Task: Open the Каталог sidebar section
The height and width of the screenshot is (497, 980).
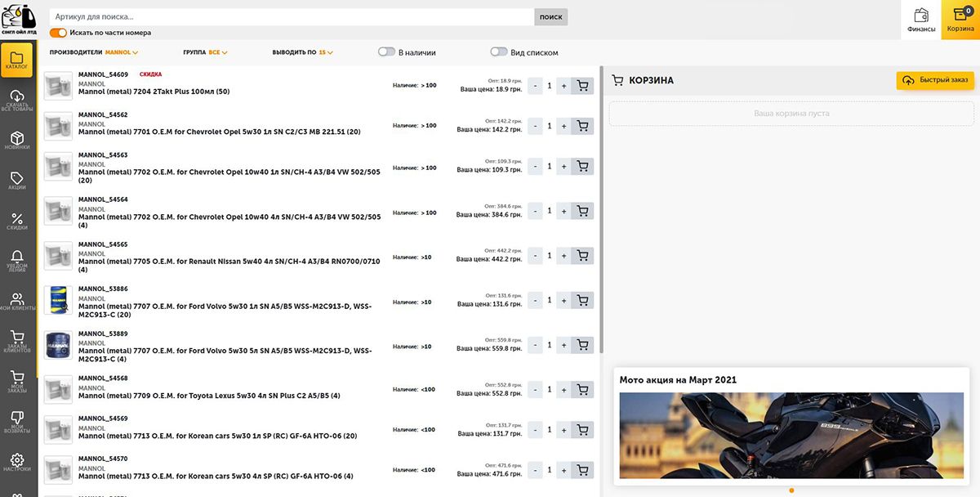Action: (x=17, y=60)
